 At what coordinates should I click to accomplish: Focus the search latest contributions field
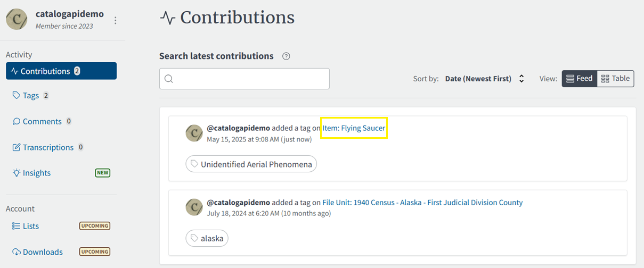click(250, 79)
